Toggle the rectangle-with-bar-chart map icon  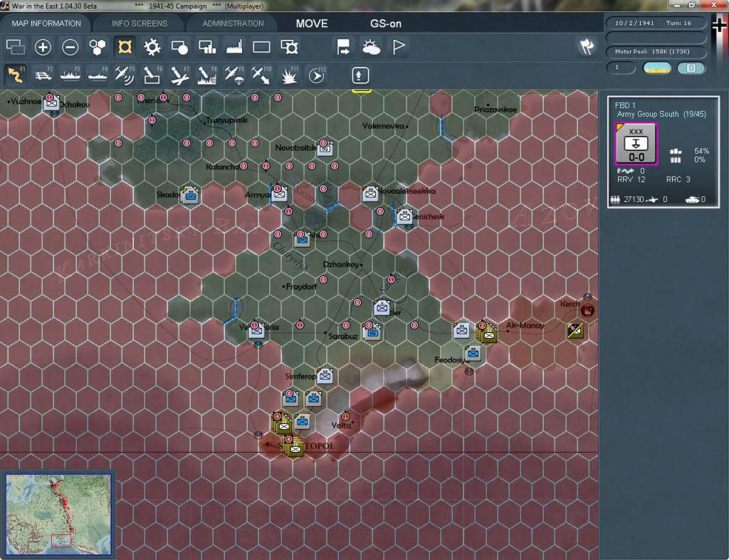[x=207, y=47]
